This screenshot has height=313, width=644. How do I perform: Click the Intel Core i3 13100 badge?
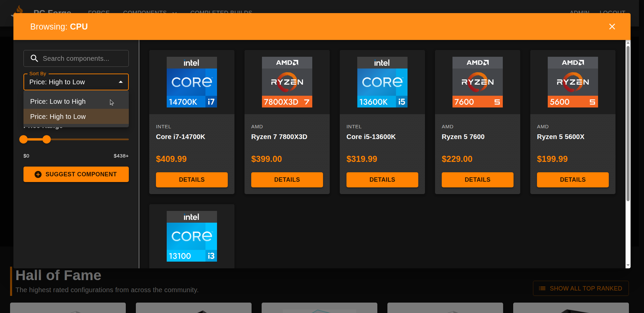coord(192,236)
